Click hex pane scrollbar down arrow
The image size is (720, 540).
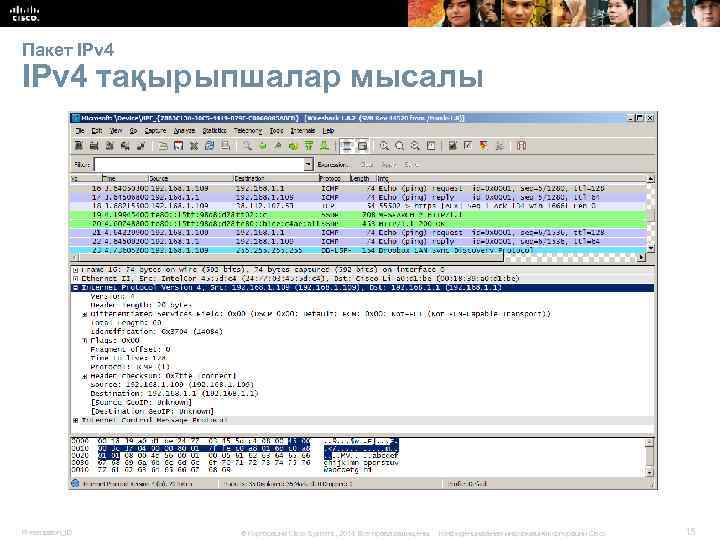(x=649, y=472)
